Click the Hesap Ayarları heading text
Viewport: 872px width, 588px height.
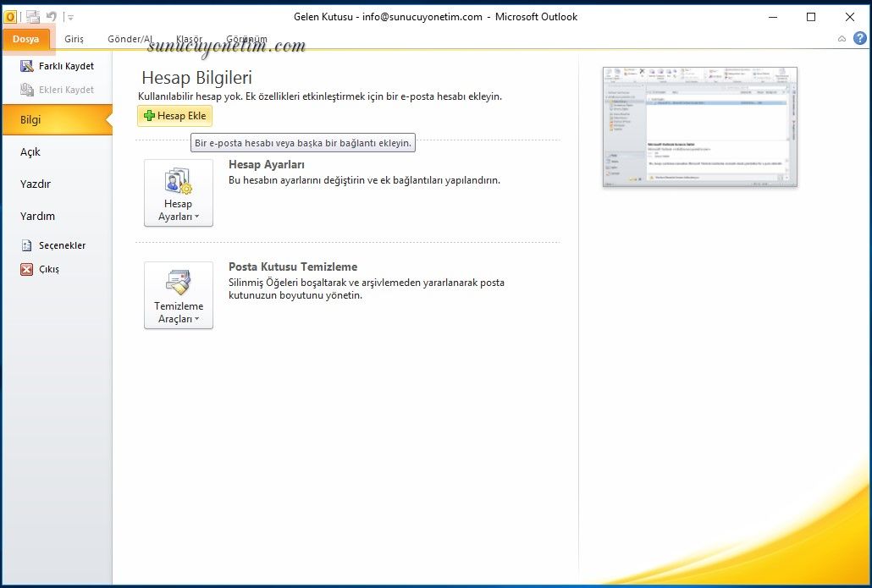click(x=267, y=164)
